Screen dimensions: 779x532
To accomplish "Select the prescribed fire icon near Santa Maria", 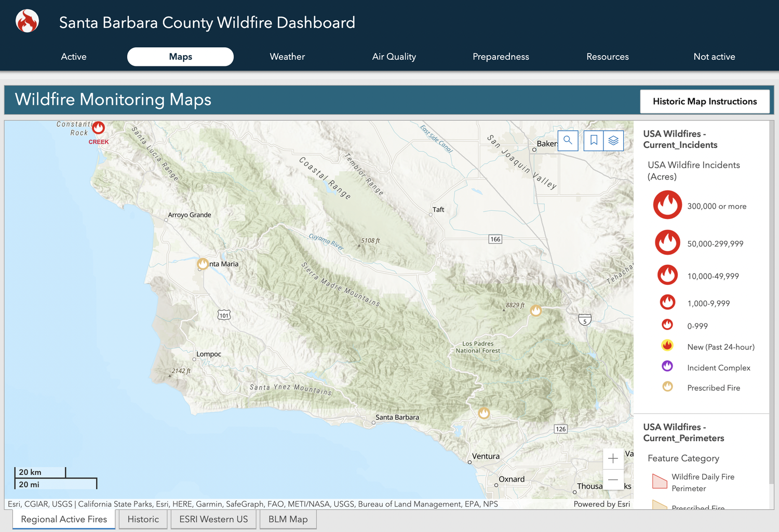I will click(202, 264).
